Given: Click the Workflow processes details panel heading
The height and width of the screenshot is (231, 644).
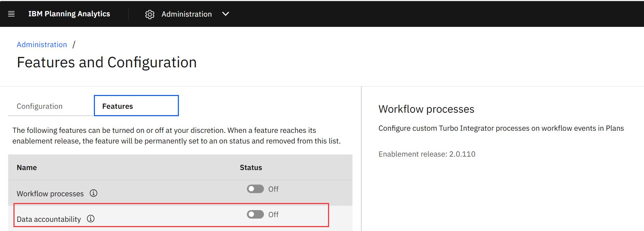Looking at the screenshot, I should pyautogui.click(x=426, y=109).
